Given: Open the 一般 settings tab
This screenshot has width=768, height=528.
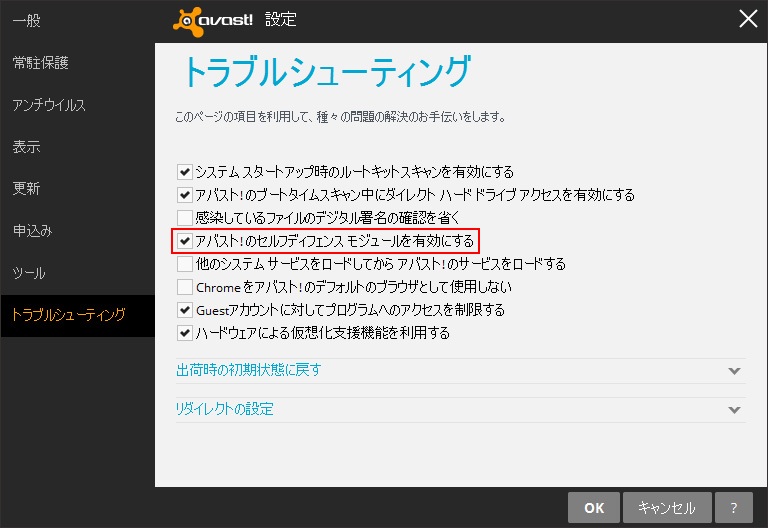Looking at the screenshot, I should [26, 20].
